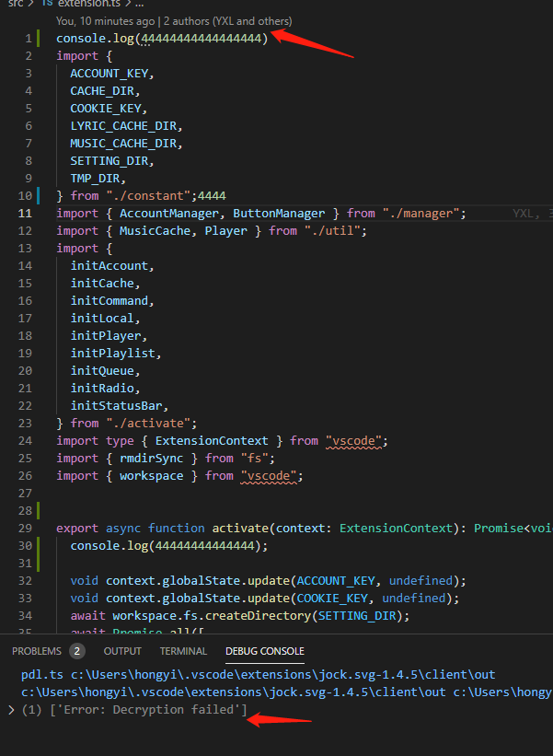Click LYRIC_CACHE_DIR in the import list
Image resolution: width=553 pixels, height=756 pixels.
(123, 126)
